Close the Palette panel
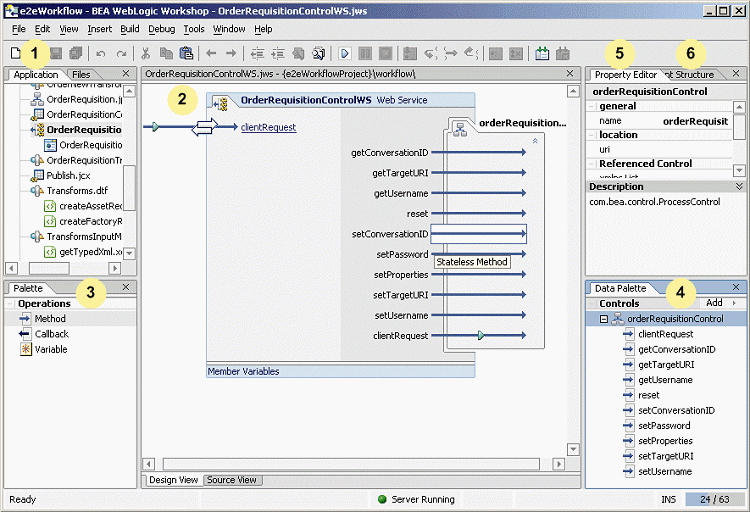 tap(126, 287)
